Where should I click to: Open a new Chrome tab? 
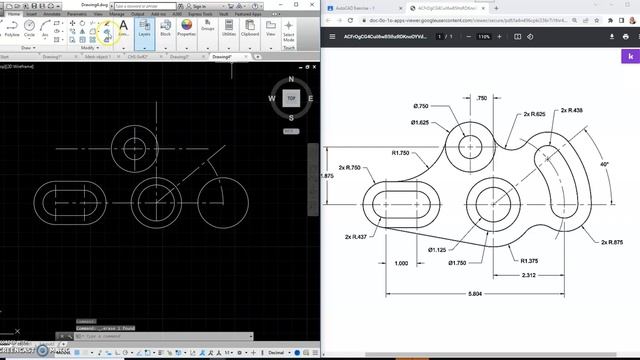coord(496,8)
